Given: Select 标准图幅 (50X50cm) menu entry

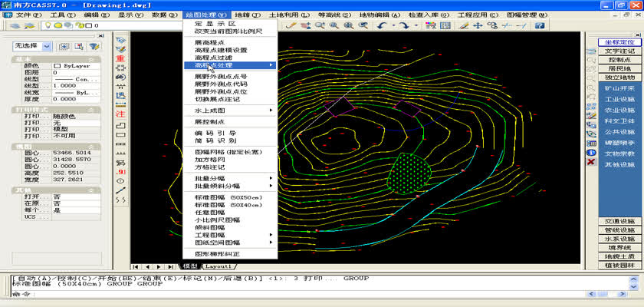Looking at the screenshot, I should tap(228, 196).
